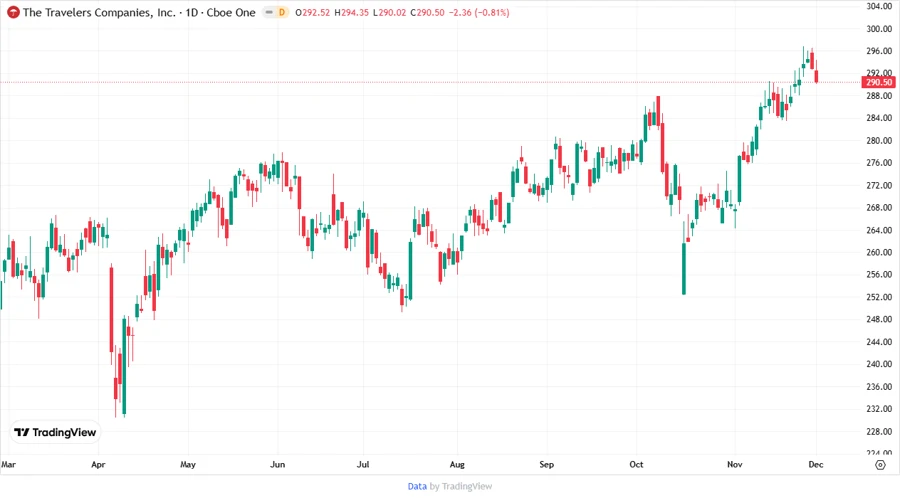Click the orange D data-delay indicator
900x498 pixels.
(282, 12)
